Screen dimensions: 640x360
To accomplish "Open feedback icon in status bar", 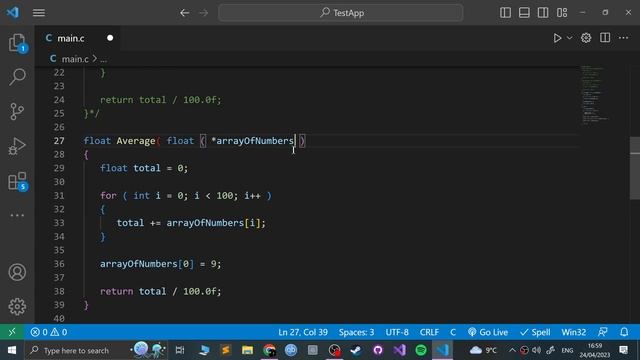I will click(x=602, y=332).
